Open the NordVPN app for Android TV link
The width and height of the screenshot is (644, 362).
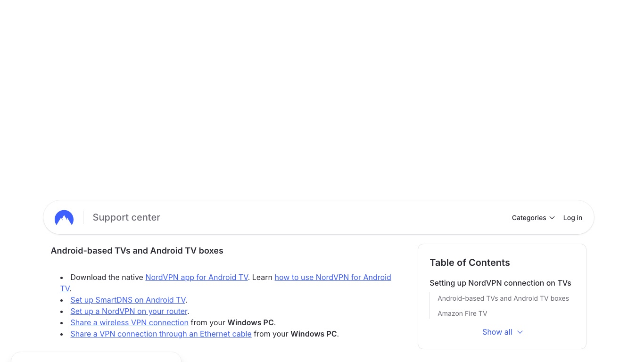point(197,277)
